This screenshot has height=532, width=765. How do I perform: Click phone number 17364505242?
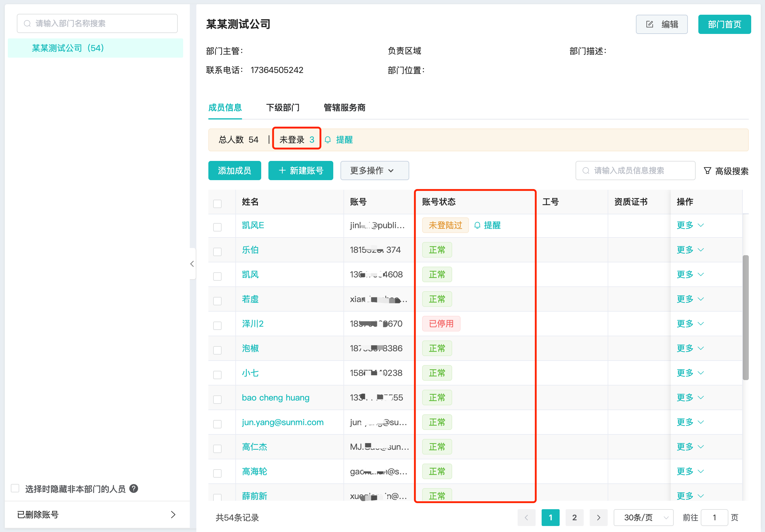point(277,70)
